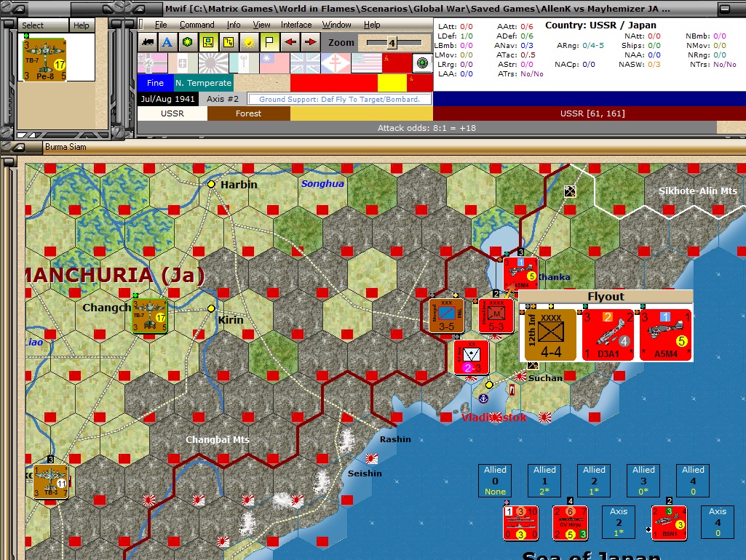
Task: Select the Italian flag in the country bar
Action: (183, 63)
